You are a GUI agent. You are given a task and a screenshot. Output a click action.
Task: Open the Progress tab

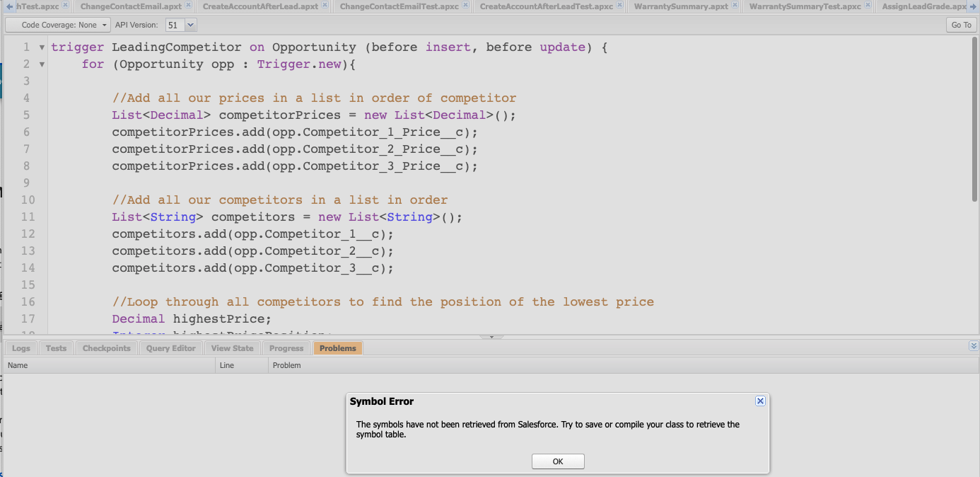click(x=286, y=348)
